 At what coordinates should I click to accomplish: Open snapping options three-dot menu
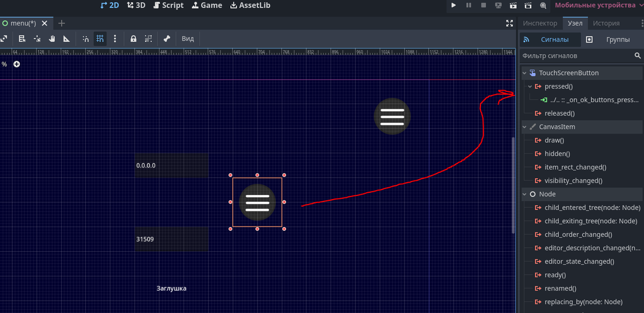coord(115,39)
